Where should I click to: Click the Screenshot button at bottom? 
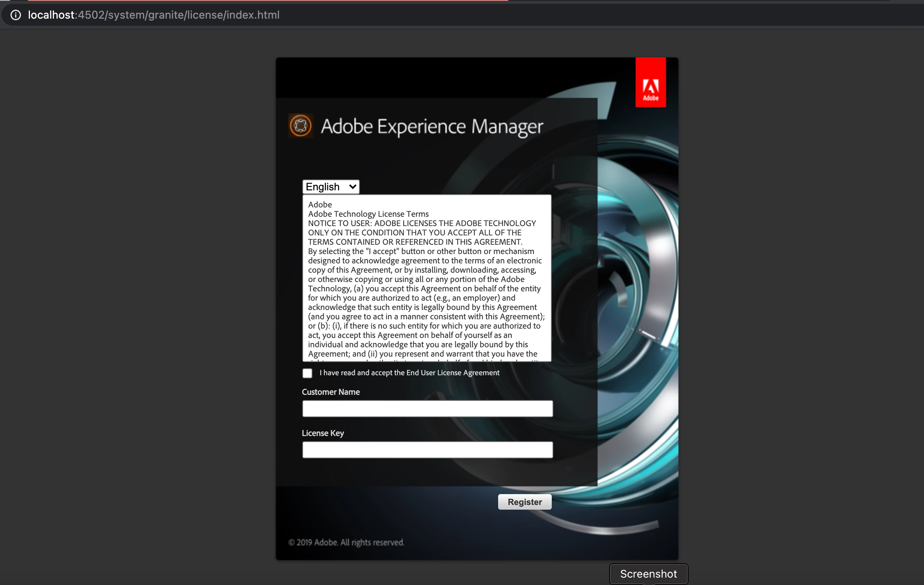point(648,574)
